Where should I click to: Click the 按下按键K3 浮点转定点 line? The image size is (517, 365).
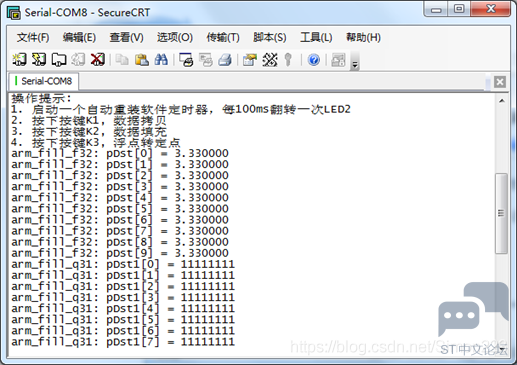[x=96, y=143]
